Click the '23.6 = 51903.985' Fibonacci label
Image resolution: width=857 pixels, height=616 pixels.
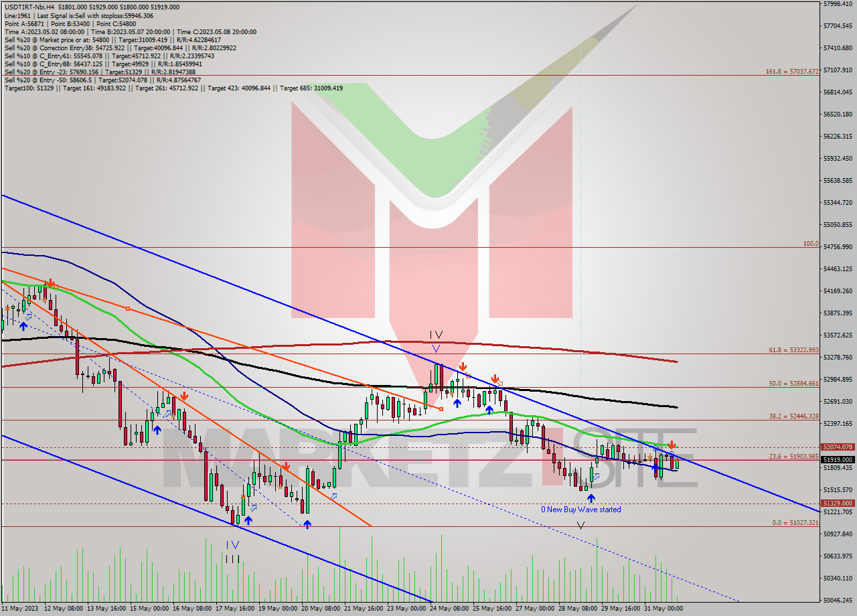pyautogui.click(x=794, y=457)
